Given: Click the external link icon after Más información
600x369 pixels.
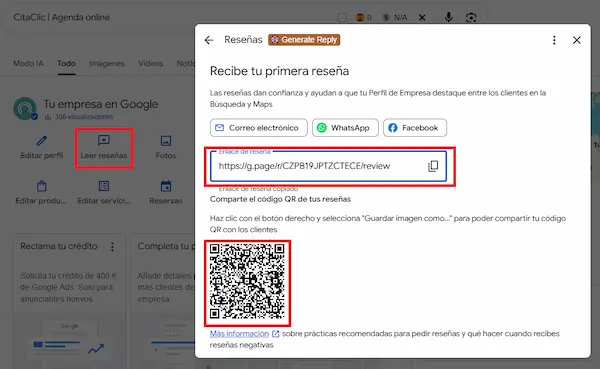Looking at the screenshot, I should pos(275,334).
